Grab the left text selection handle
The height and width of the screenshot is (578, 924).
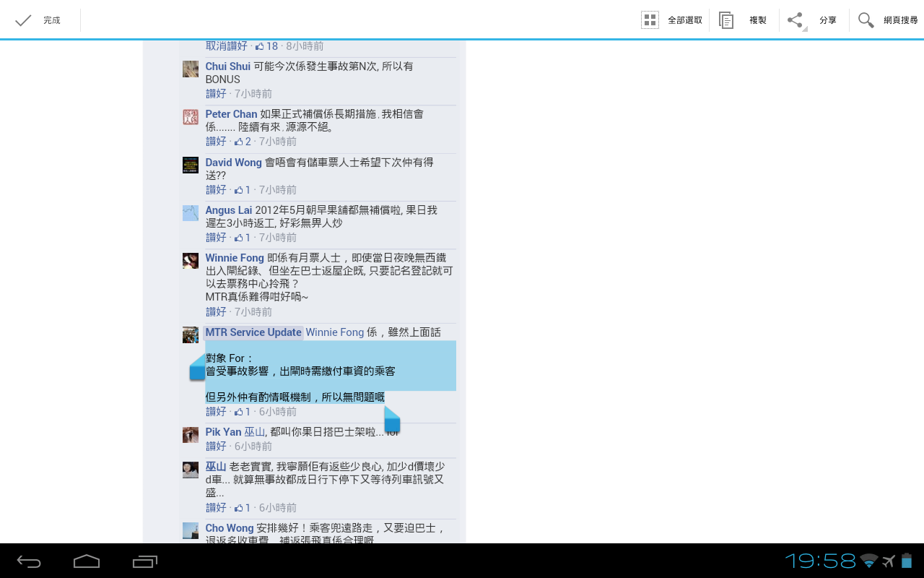click(x=197, y=369)
